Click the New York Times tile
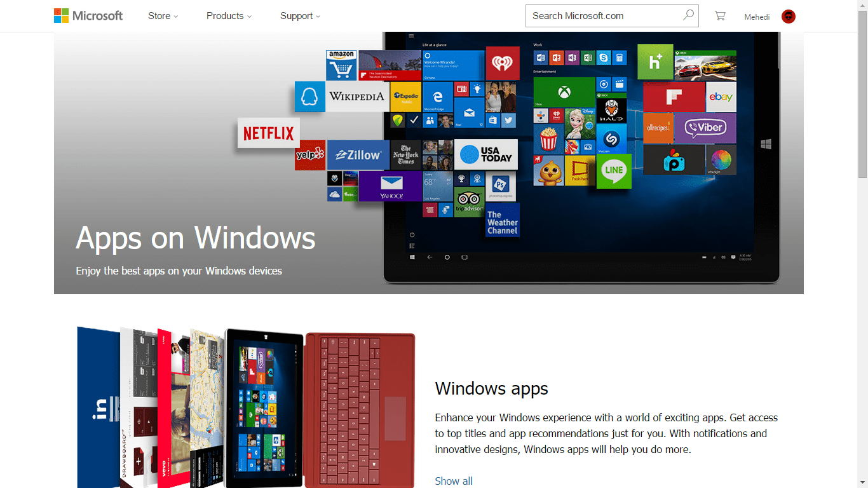This screenshot has width=868, height=488. (405, 155)
